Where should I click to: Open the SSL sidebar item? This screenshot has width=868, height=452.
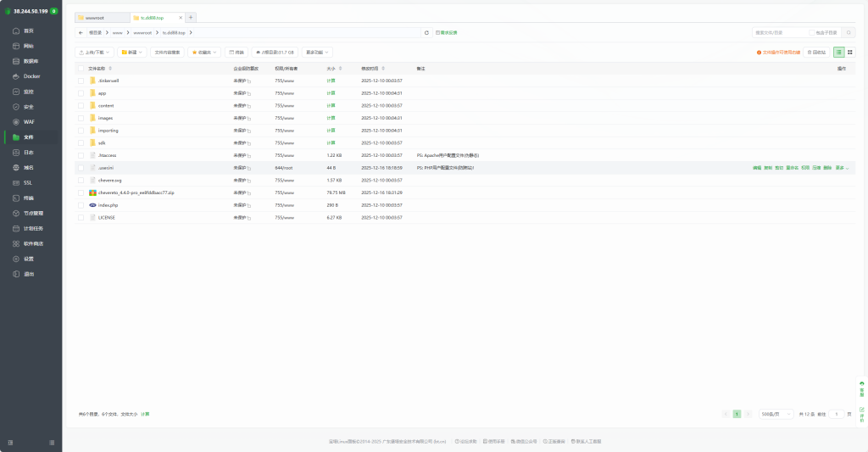27,182
